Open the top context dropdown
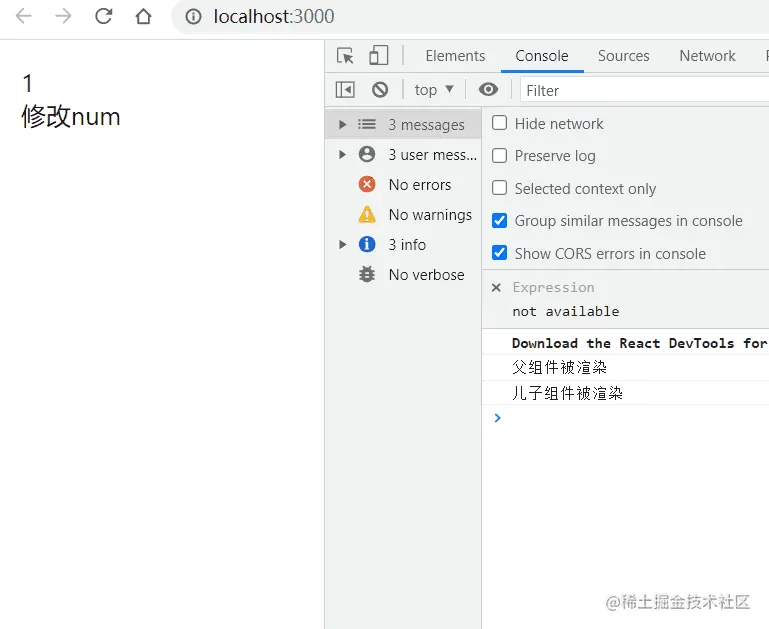 (x=434, y=90)
